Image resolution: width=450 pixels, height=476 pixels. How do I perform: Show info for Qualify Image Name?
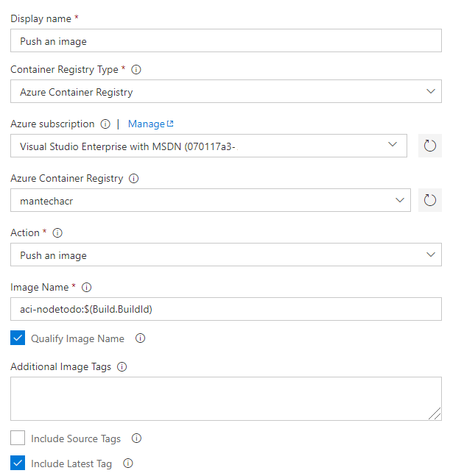pyautogui.click(x=140, y=338)
